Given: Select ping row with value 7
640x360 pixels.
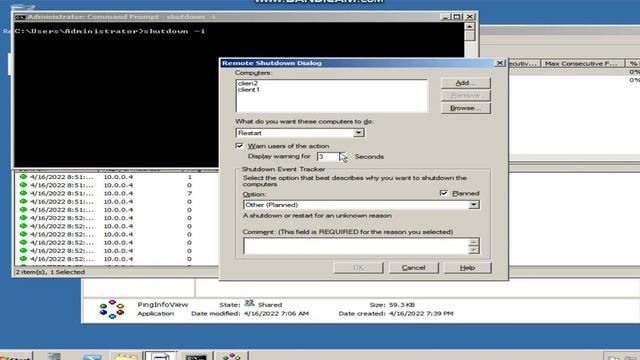Looking at the screenshot, I should tap(116, 193).
